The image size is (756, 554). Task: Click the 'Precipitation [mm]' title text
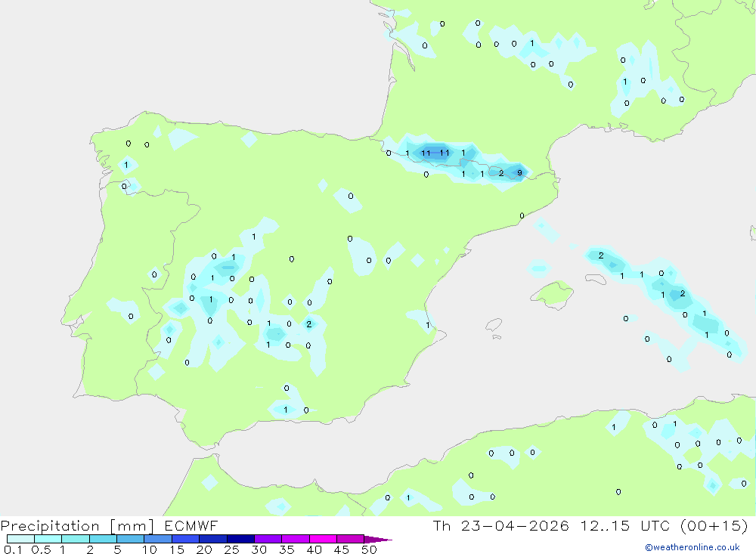pyautogui.click(x=77, y=526)
